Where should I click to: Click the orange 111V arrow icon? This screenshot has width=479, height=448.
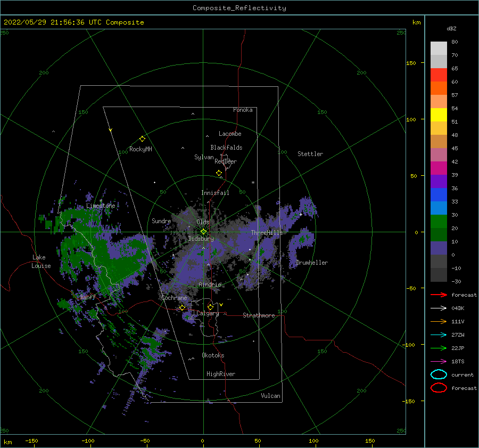pos(439,321)
